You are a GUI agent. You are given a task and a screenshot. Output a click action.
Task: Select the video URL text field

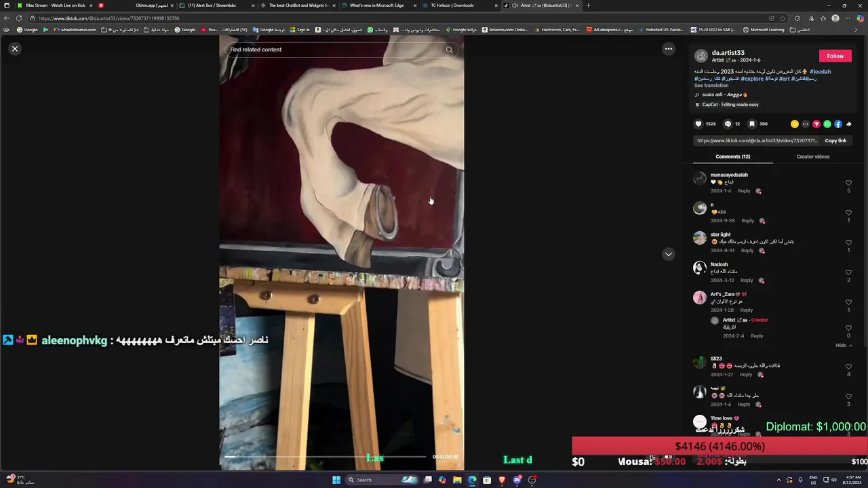[x=757, y=140]
